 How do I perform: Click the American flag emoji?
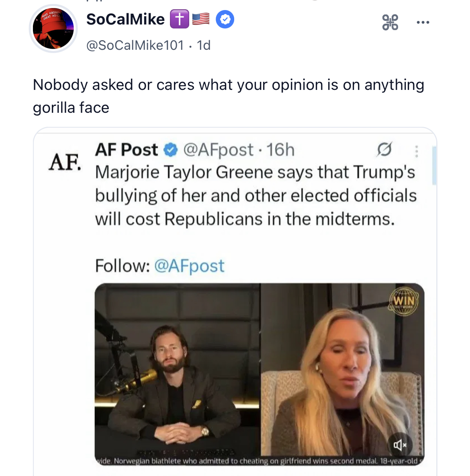click(x=201, y=19)
